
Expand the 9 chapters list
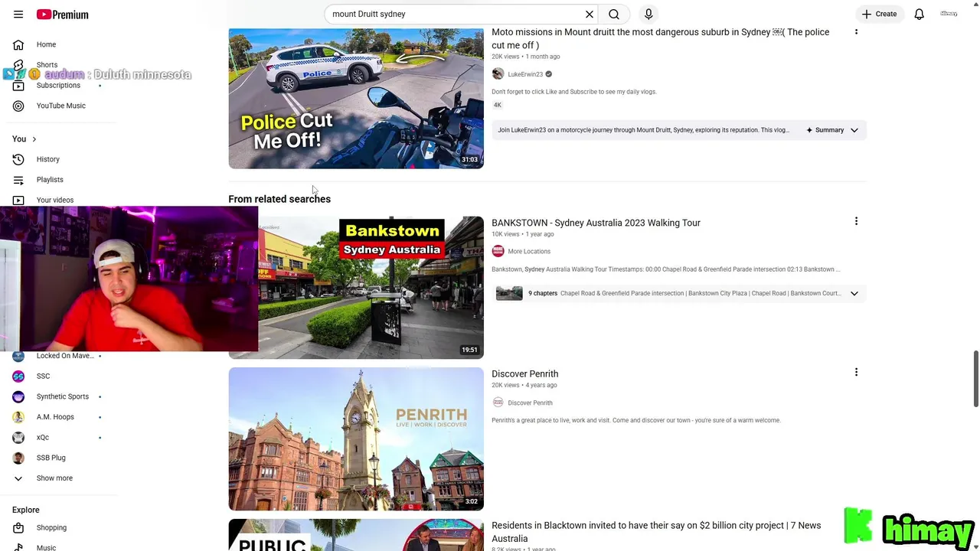click(x=854, y=293)
